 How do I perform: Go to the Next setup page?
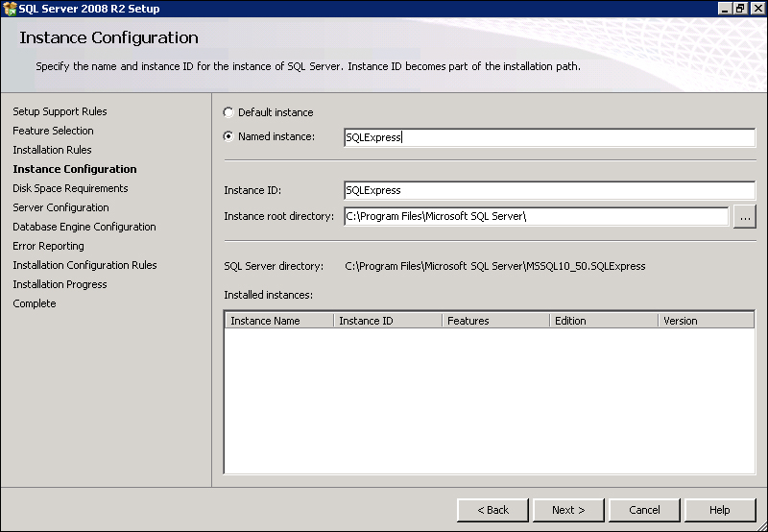tap(568, 510)
